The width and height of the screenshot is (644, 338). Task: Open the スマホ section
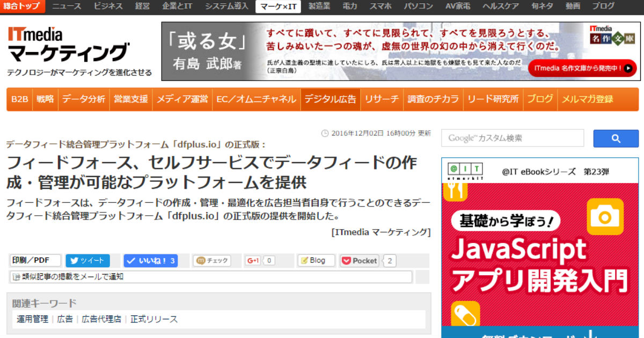pos(380,6)
